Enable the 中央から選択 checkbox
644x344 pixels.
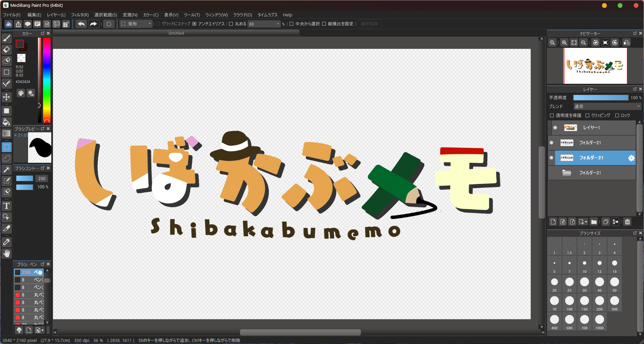292,24
